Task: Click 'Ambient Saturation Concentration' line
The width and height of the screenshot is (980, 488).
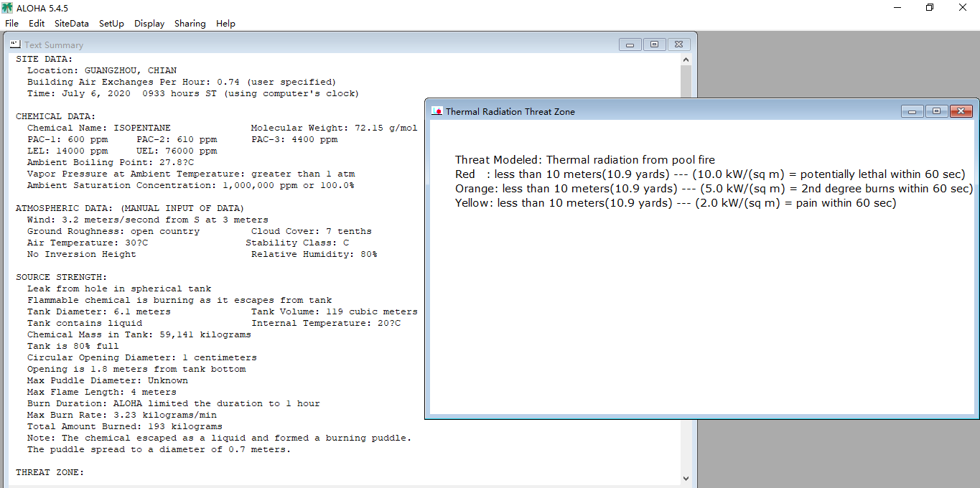Action: point(191,185)
